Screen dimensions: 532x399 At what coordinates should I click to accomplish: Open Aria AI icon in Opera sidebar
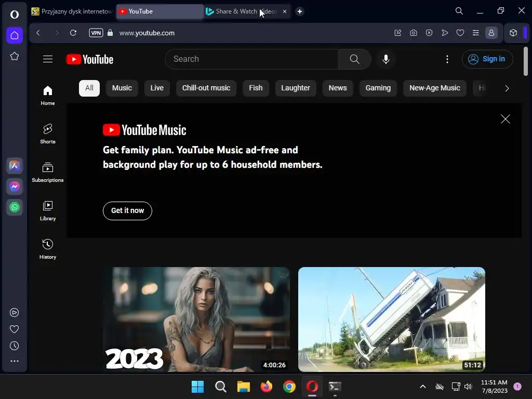coord(14,166)
